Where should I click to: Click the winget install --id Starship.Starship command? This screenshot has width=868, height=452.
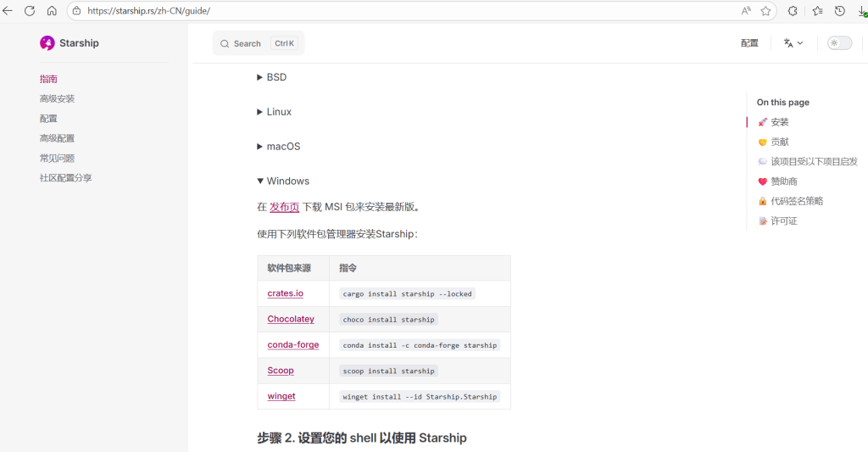(420, 397)
